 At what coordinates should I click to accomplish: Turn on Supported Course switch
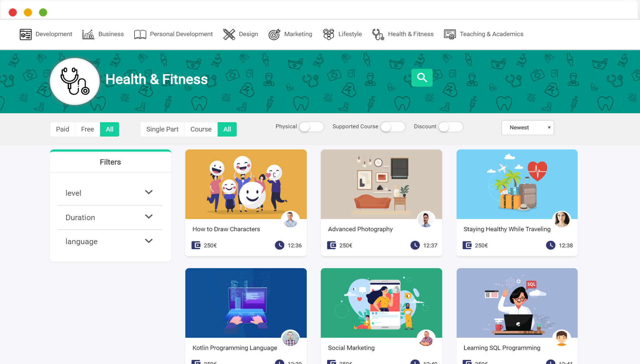pyautogui.click(x=393, y=127)
